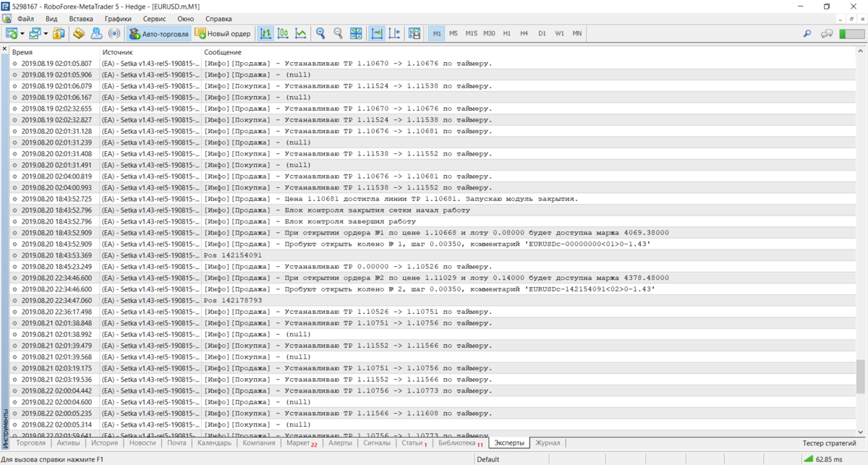The image size is (868, 465).
Task: Open Market Watch window icon
Action: point(59,33)
